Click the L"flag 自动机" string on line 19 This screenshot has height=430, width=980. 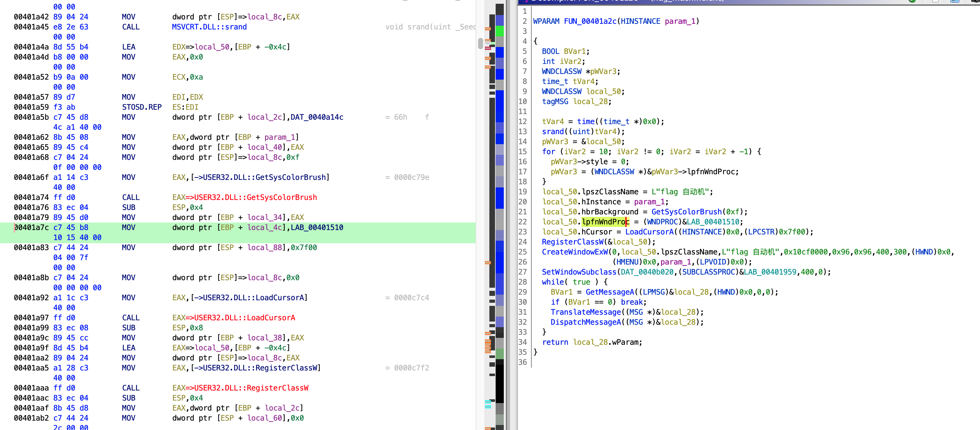pos(680,191)
